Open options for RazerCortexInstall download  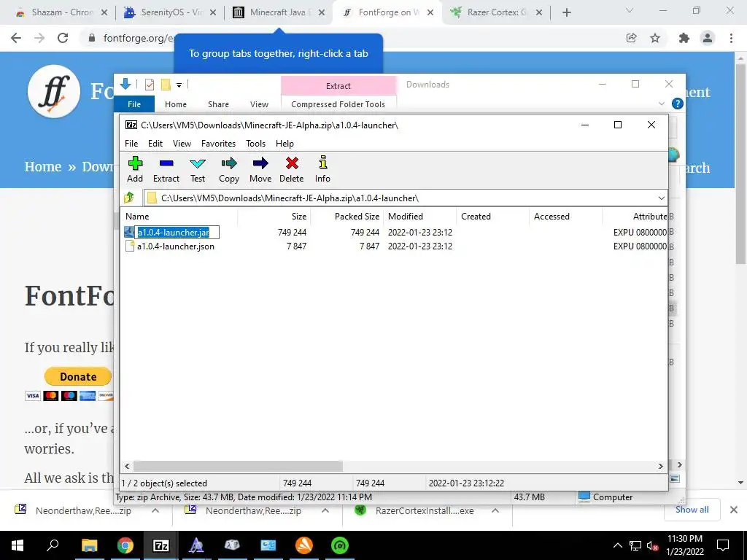pos(495,510)
